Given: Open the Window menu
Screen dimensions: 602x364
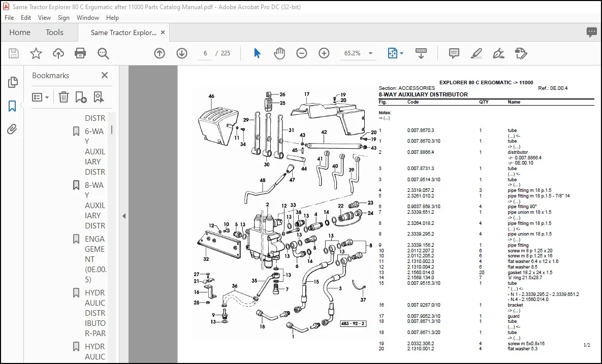Looking at the screenshot, I should (87, 18).
